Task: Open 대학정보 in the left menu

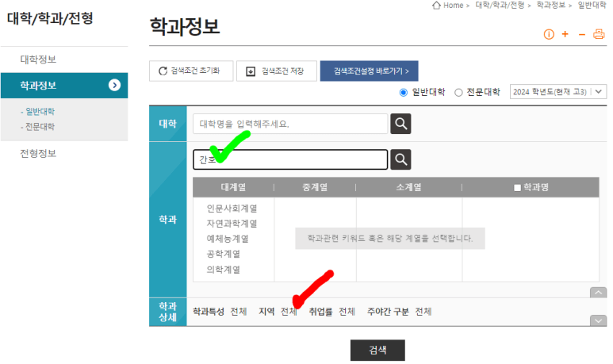Action: point(38,59)
